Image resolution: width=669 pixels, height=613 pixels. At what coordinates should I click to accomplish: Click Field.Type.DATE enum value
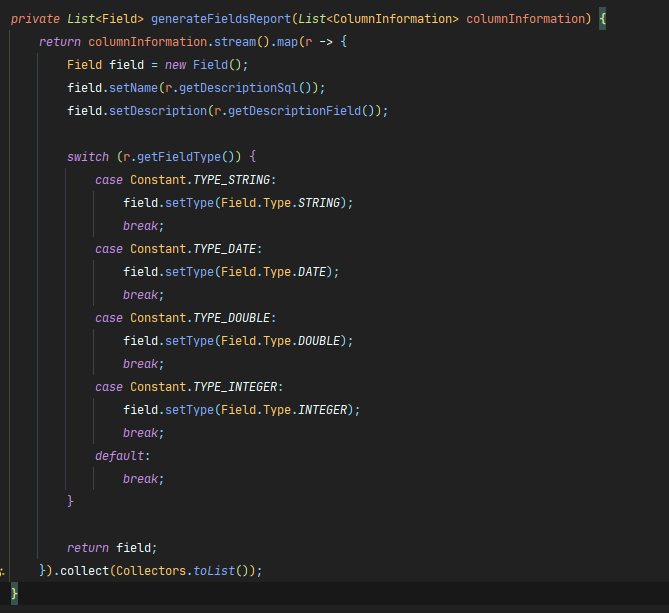click(x=273, y=272)
